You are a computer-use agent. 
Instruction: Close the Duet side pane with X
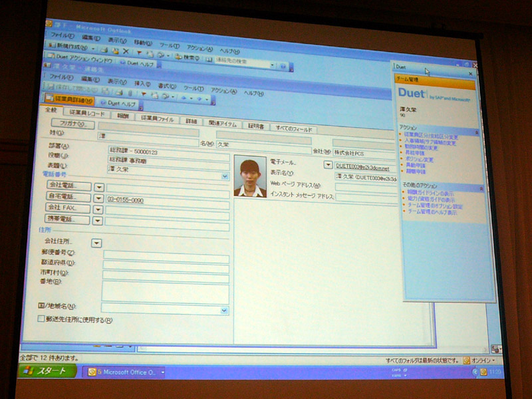[x=471, y=73]
